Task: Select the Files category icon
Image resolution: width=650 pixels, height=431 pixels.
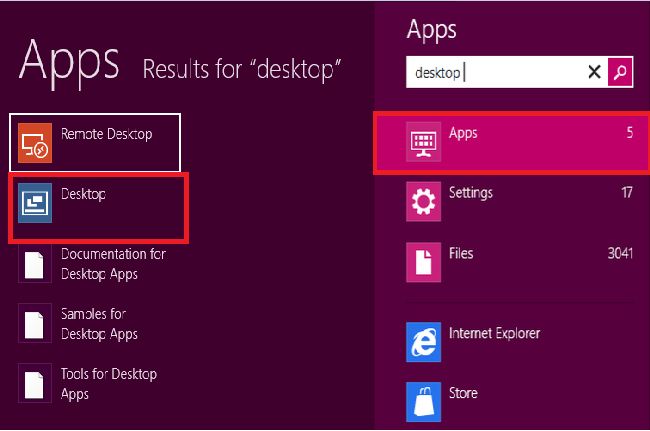Action: (423, 262)
